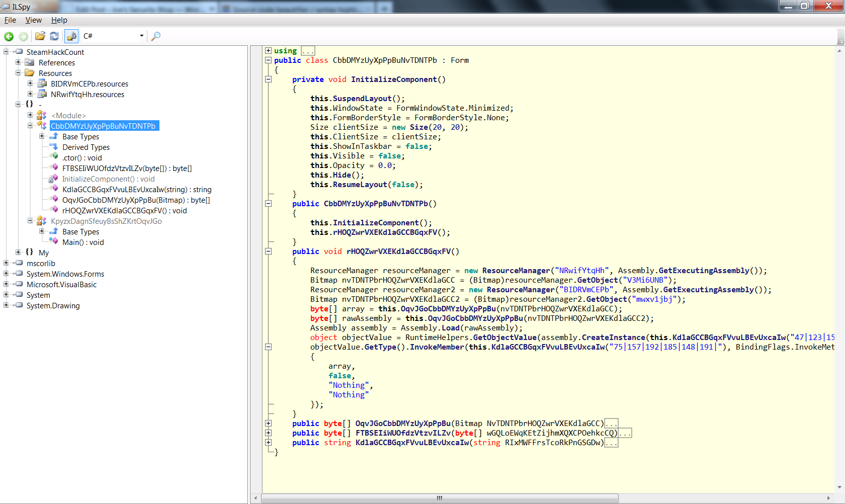Open the View menu

34,20
